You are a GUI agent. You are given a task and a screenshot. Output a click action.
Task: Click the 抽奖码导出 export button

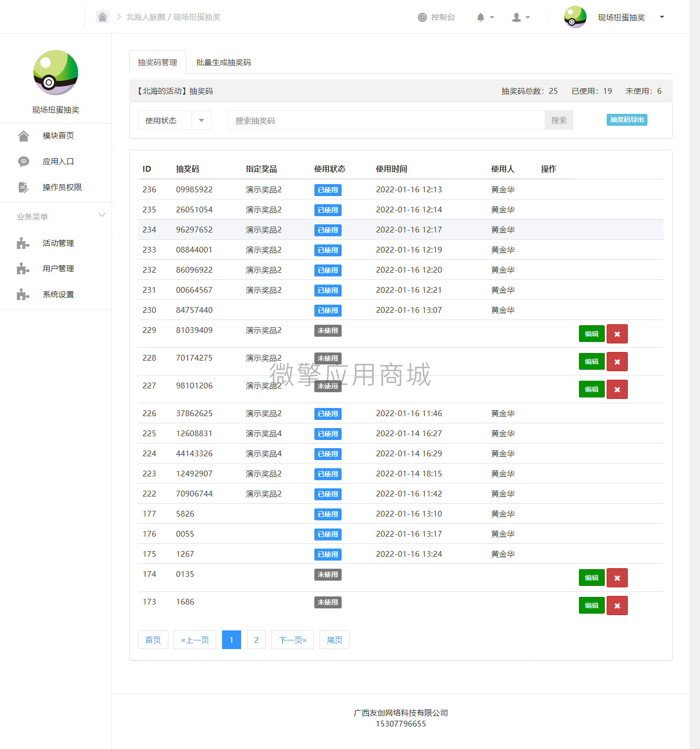pos(627,120)
